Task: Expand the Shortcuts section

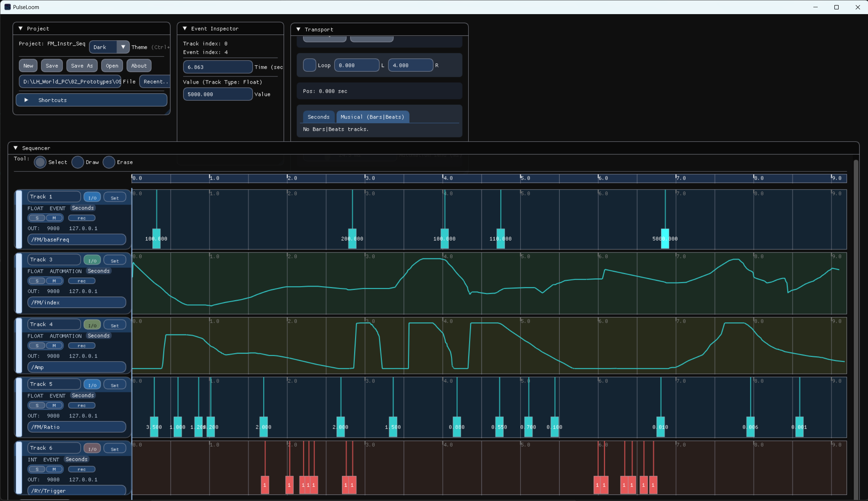Action: [x=91, y=100]
